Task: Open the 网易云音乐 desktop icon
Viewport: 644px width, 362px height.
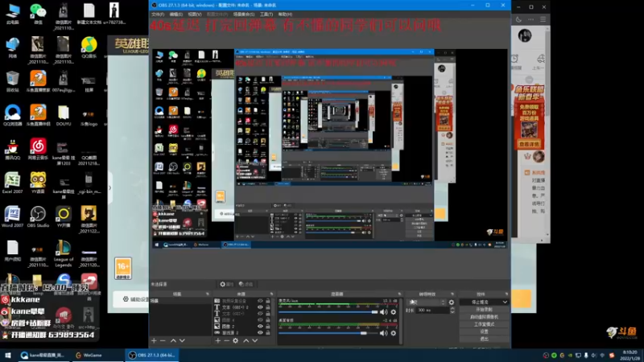Action: 38,149
